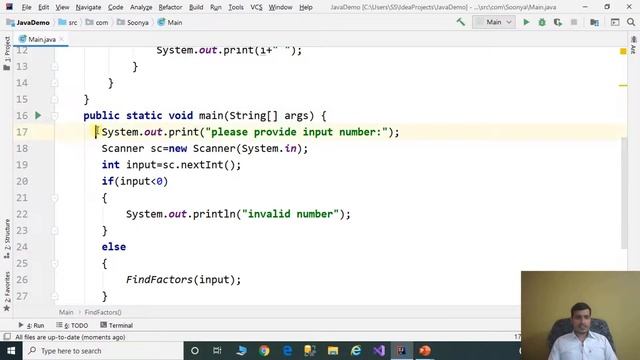Image resolution: width=640 pixels, height=360 pixels.
Task: Click FindFactors() in the editor breadcrumb
Action: pos(103,312)
